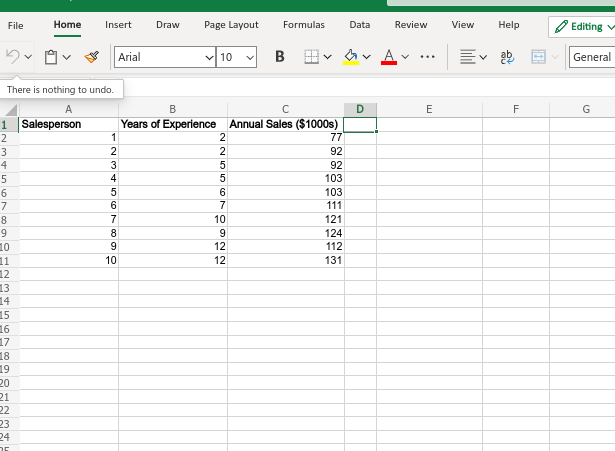This screenshot has width=615, height=451.
Task: Select column B header
Action: (173, 109)
